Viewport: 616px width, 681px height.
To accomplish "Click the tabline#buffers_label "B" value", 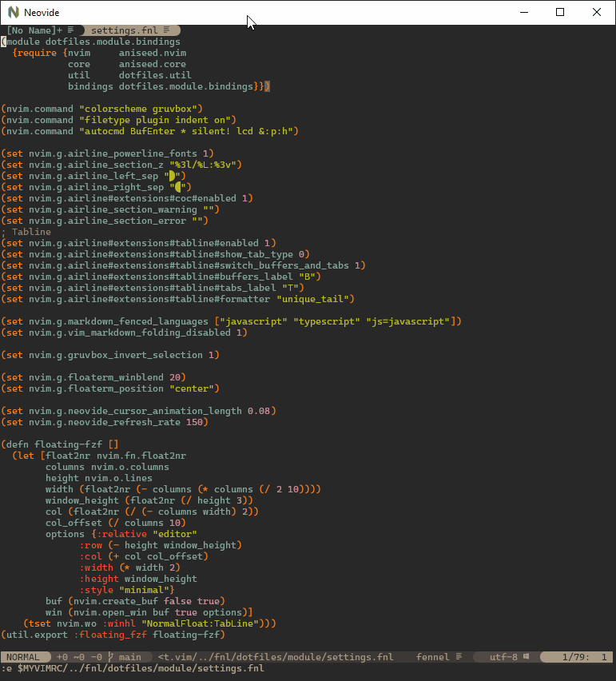I will (308, 277).
